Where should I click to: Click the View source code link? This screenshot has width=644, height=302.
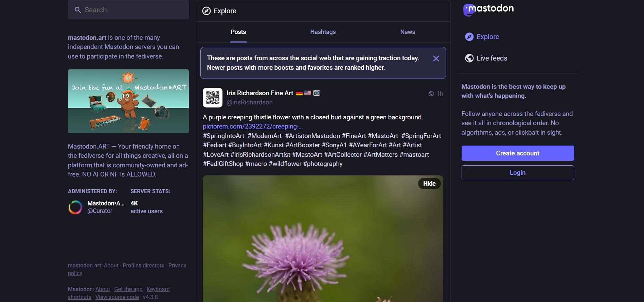[x=117, y=297]
